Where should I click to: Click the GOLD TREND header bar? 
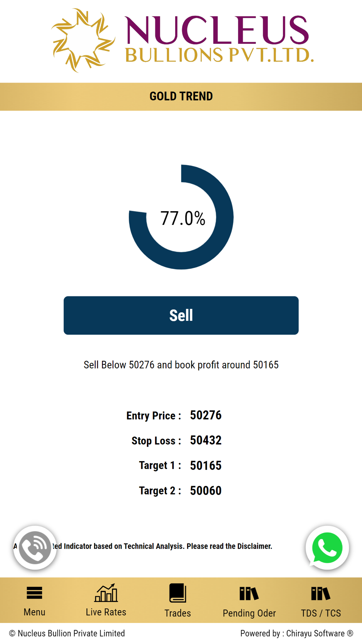tap(181, 96)
